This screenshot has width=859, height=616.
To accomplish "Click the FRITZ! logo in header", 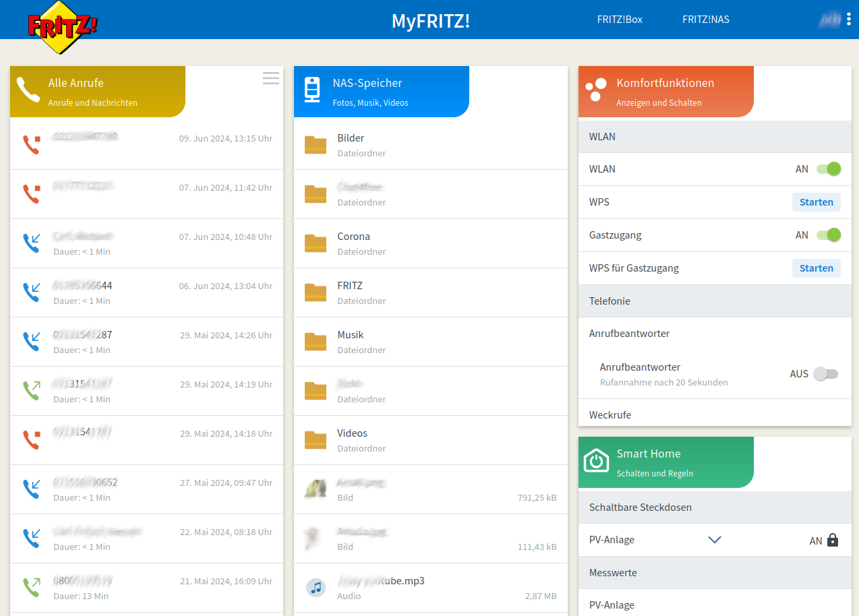I will coord(62,27).
